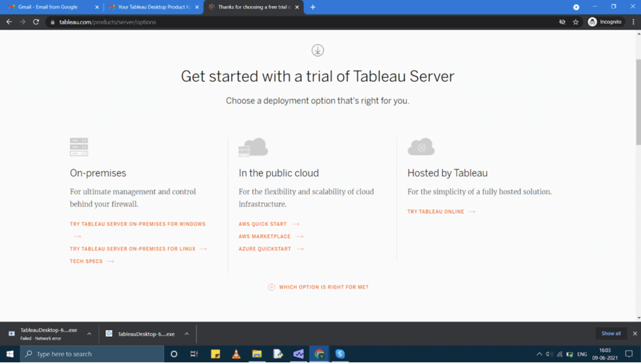Expand options for second TableauDesktop download
The width and height of the screenshot is (641, 364).
point(187,334)
